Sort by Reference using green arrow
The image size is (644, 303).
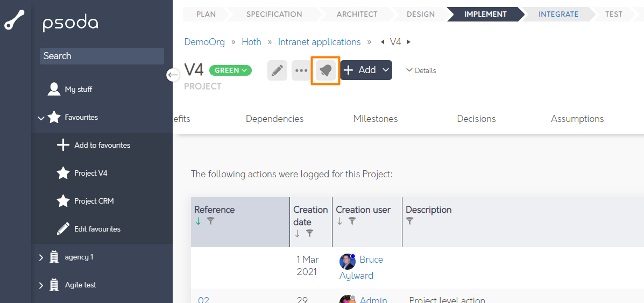point(199,221)
